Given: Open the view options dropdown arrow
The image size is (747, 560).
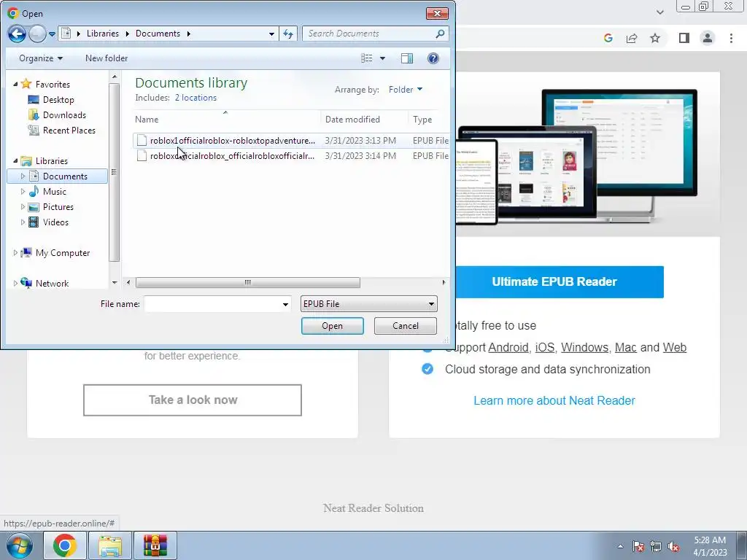Looking at the screenshot, I should click(x=382, y=58).
